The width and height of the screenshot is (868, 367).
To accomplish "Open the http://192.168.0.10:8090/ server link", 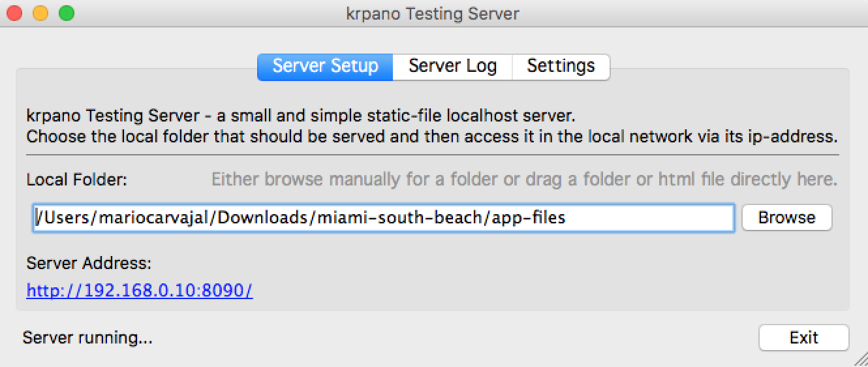I will click(x=140, y=291).
